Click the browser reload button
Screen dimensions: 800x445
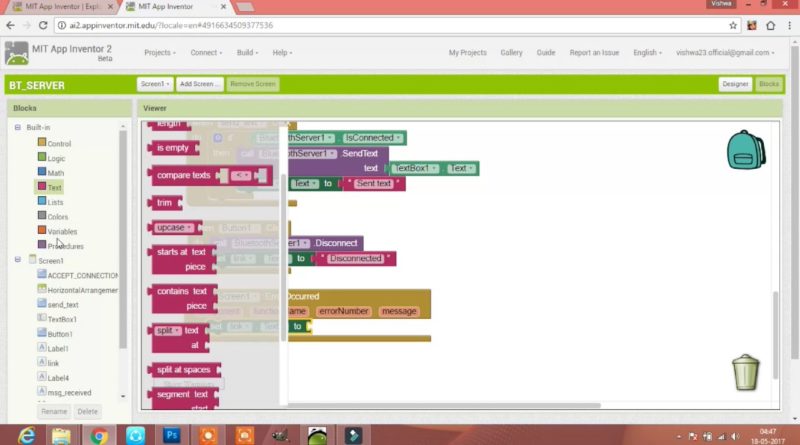click(x=43, y=25)
